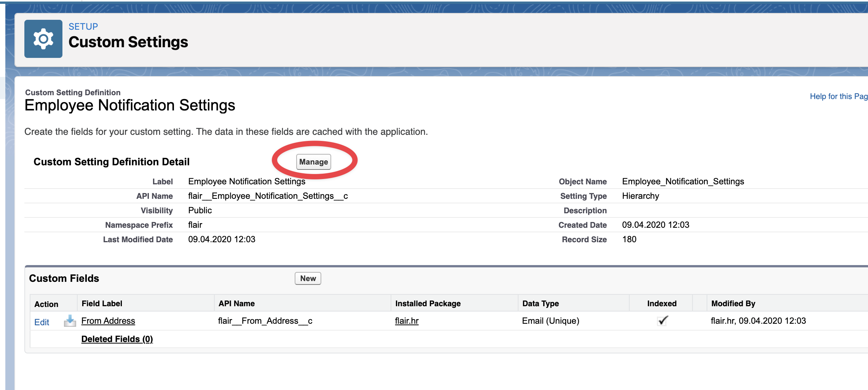
Task: Click the Installed Package column header
Action: pyautogui.click(x=428, y=304)
